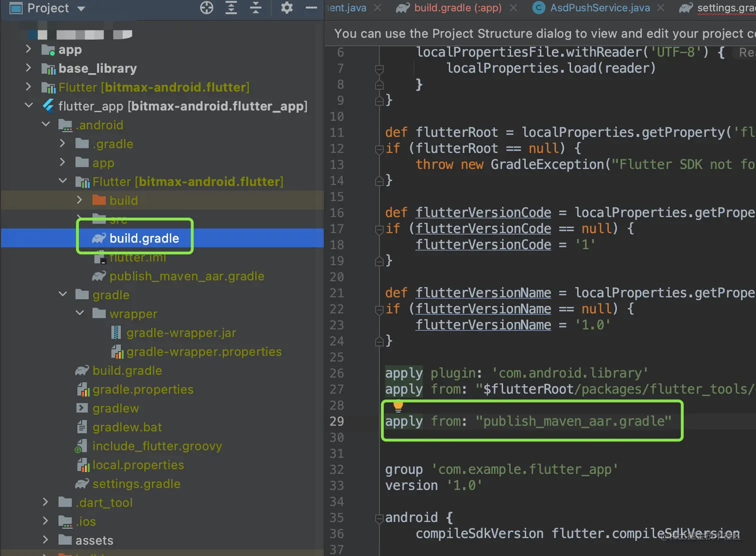Screen dimensions: 756x556
Task: Expand the .gradle folder chevron
Action: tap(62, 143)
